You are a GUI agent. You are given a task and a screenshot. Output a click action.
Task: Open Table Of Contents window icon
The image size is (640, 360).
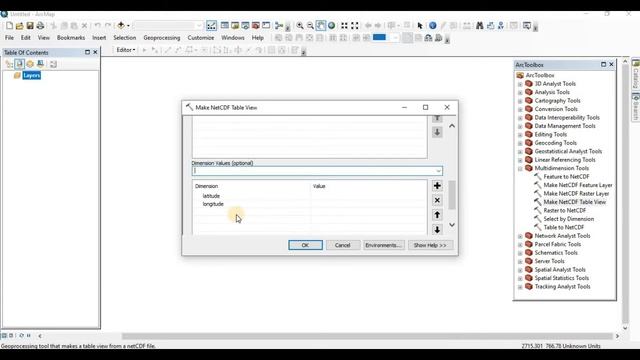(x=224, y=26)
